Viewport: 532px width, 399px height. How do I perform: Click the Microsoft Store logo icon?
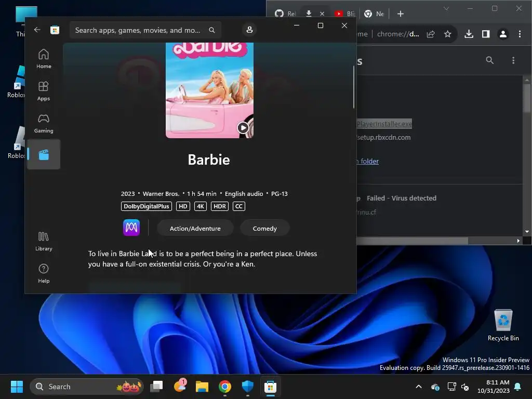(55, 30)
